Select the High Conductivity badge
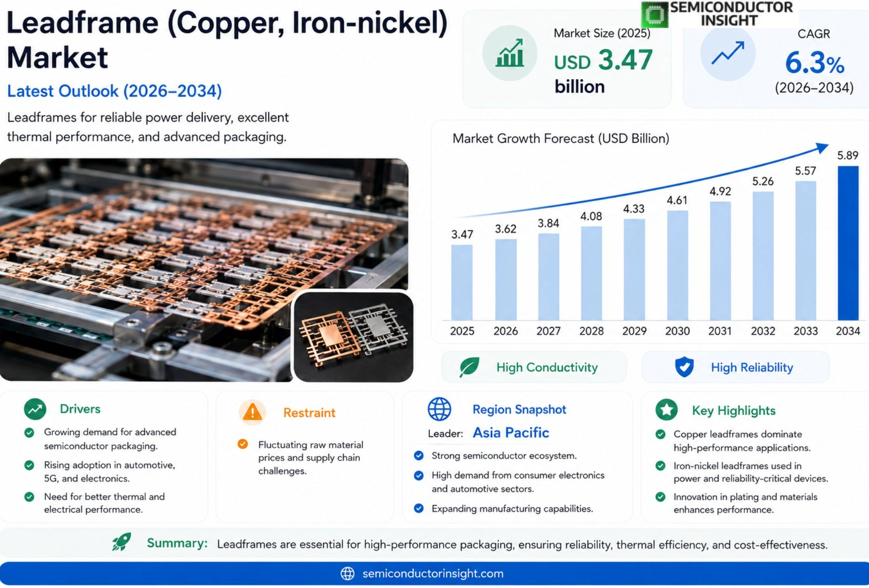 534,367
